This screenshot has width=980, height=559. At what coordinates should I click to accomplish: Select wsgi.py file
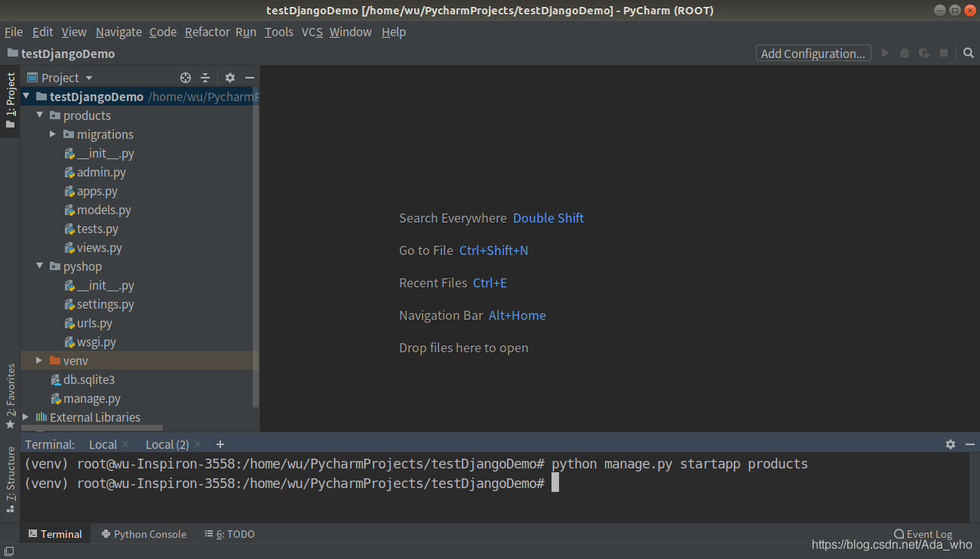click(90, 342)
